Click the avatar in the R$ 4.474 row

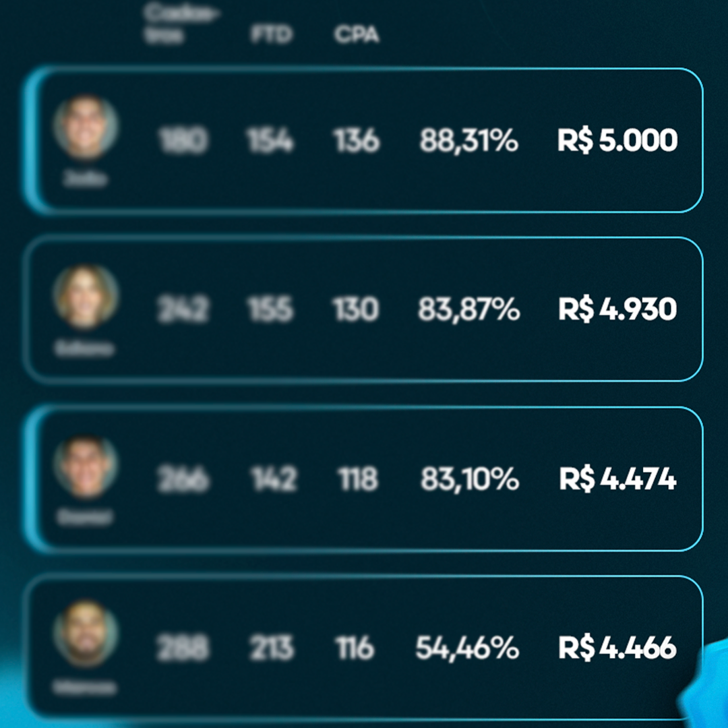[x=86, y=466]
